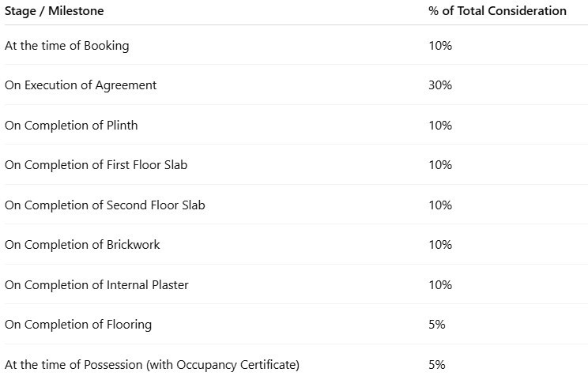The width and height of the screenshot is (588, 391).
Task: Click the 10% value for Brickwork
Action: coord(440,245)
